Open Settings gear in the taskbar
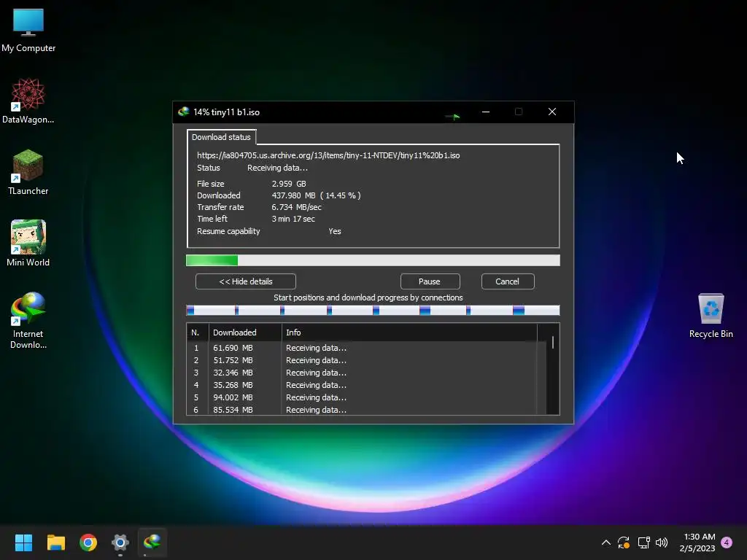Viewport: 747px width, 560px height. pos(120,542)
